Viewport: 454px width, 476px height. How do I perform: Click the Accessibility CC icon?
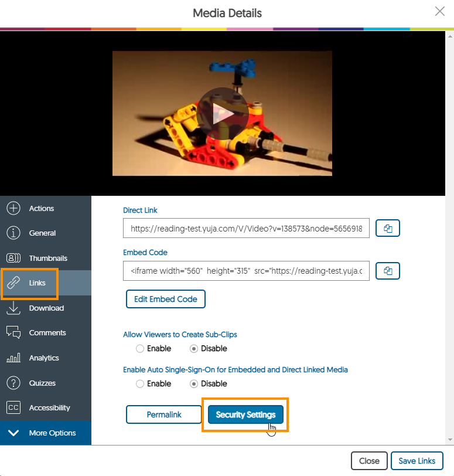pos(13,407)
